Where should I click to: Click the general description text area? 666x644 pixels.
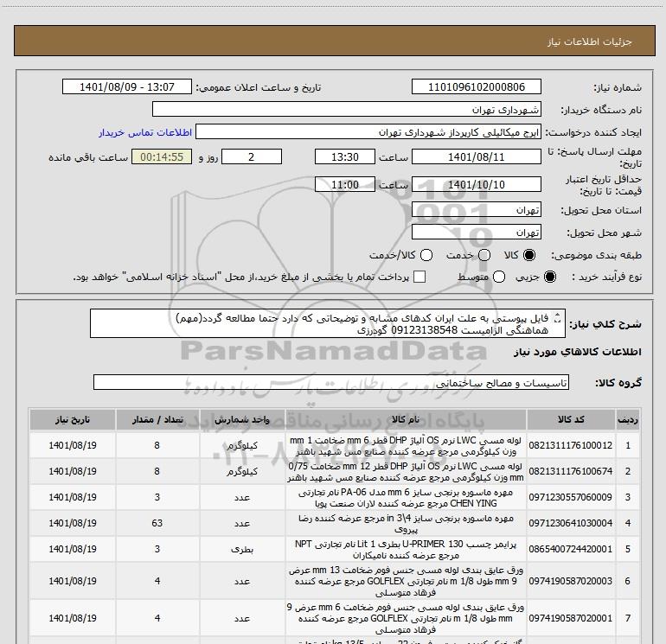328,323
